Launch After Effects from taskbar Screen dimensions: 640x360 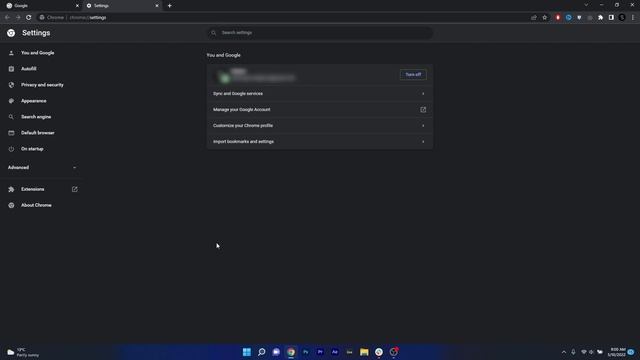coord(335,352)
